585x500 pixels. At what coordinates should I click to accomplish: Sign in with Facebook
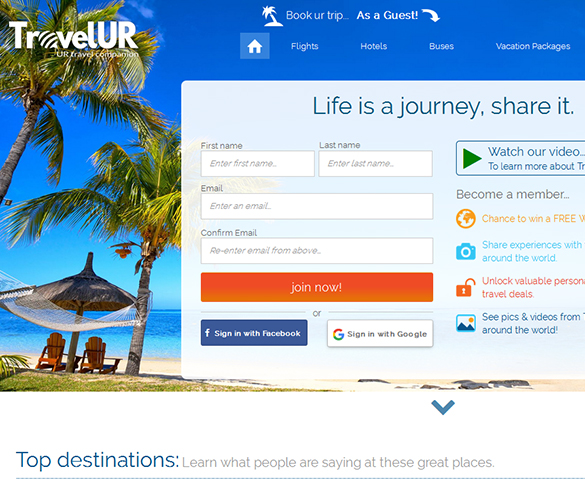tap(254, 333)
